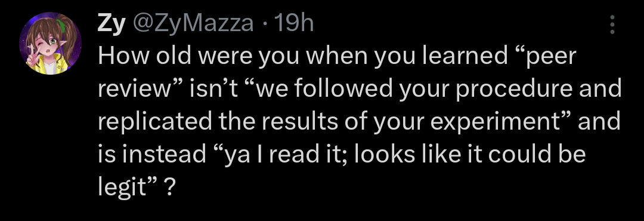Open the display name Zy
Screen dimensions: 644x221
111,24
